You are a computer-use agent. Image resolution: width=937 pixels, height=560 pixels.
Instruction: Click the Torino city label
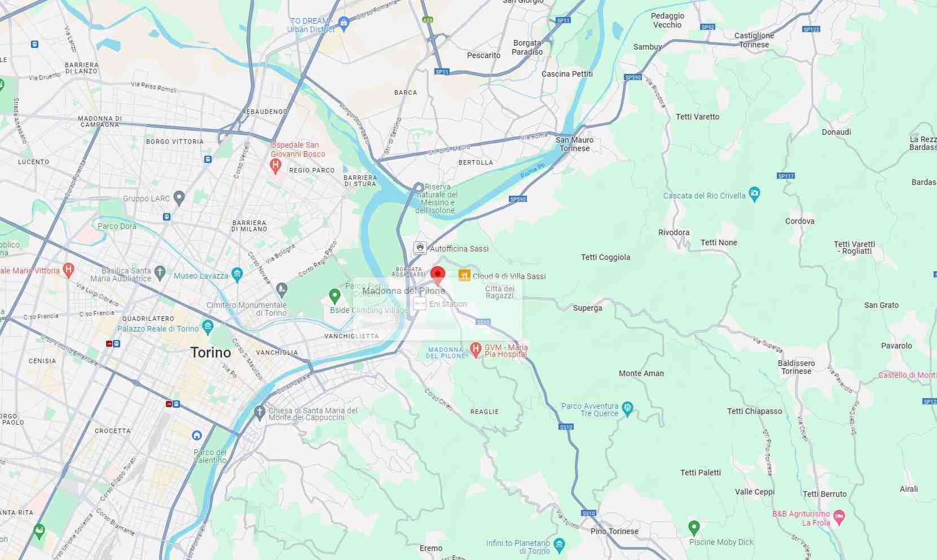(211, 352)
